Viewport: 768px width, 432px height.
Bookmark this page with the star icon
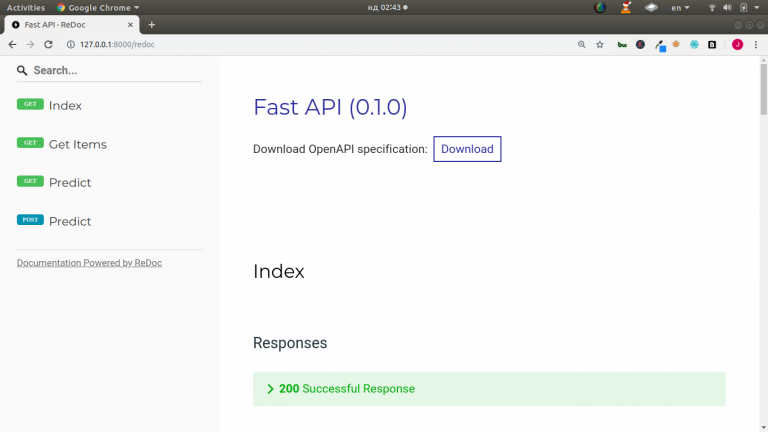point(600,45)
